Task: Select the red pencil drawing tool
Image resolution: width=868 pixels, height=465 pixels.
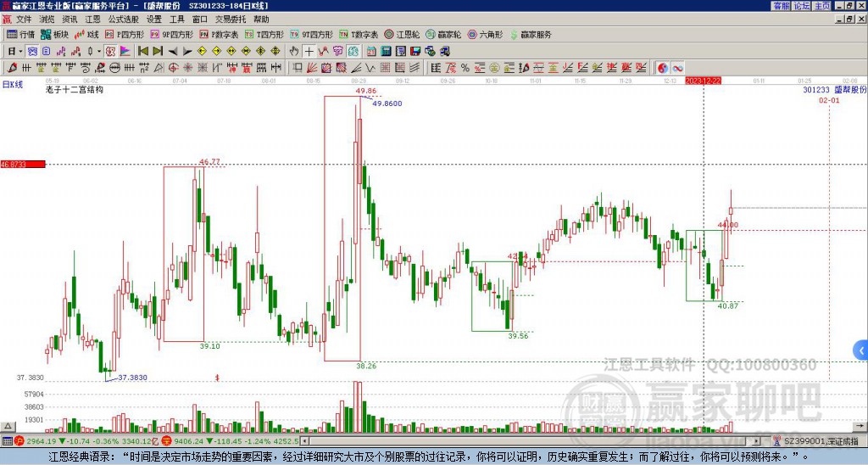Action: coord(12,68)
